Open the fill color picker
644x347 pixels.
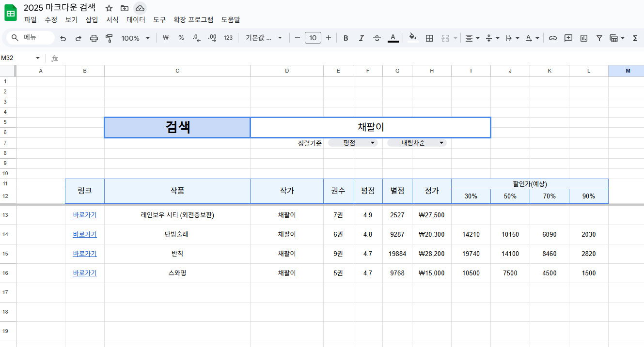[x=412, y=38]
